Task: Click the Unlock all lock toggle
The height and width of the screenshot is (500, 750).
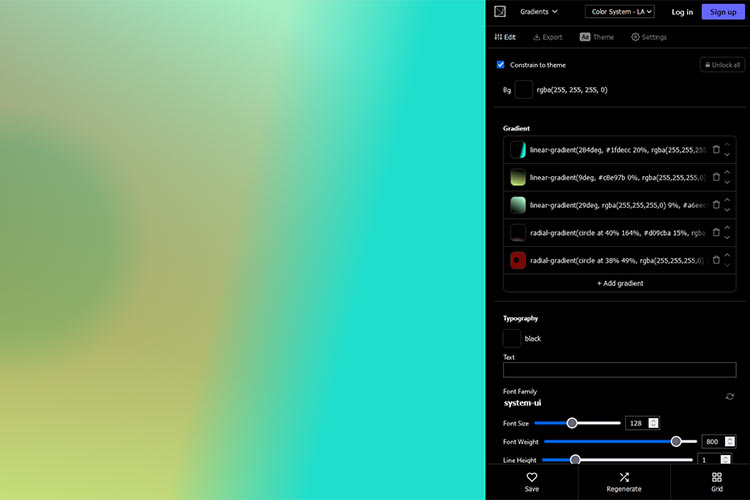Action: coord(722,65)
